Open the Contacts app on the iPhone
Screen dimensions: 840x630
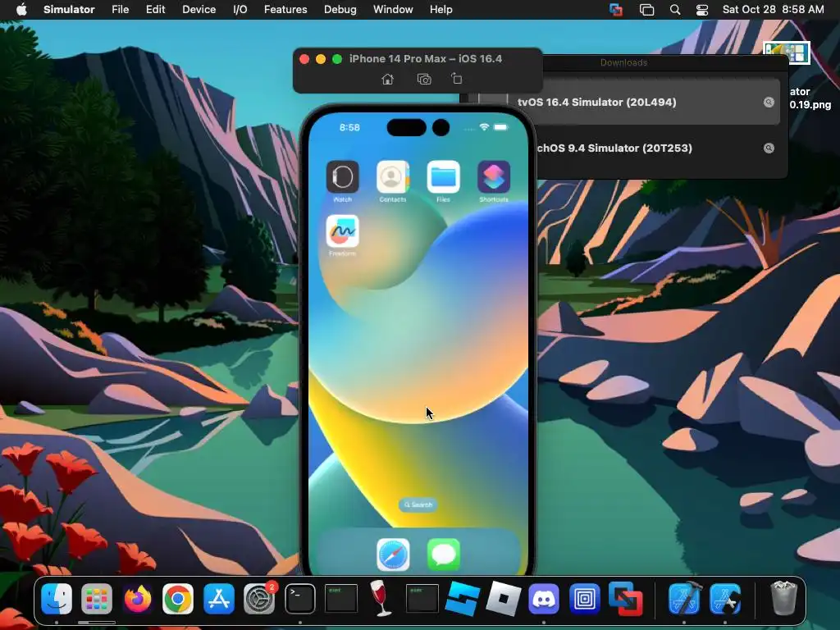pos(393,177)
